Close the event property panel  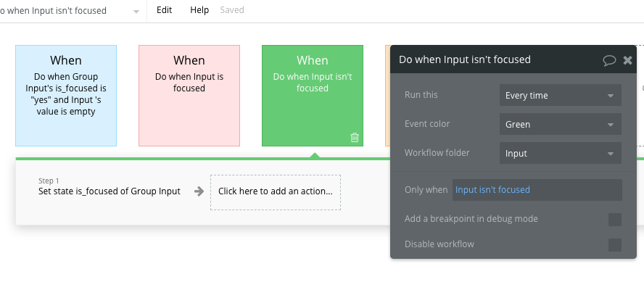point(628,60)
